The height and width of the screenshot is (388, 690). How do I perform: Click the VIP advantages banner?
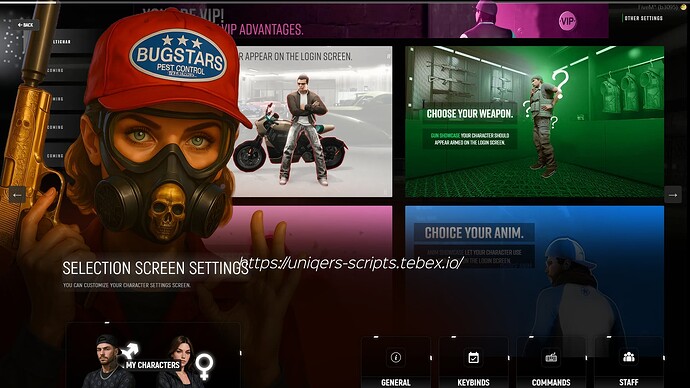[x=371, y=20]
